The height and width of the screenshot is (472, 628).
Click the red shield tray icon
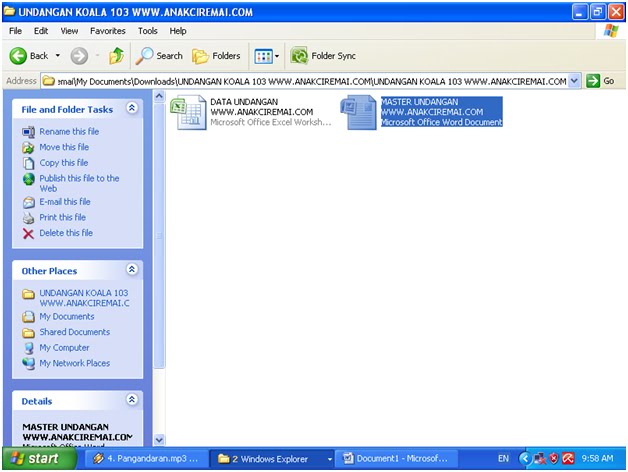click(554, 458)
